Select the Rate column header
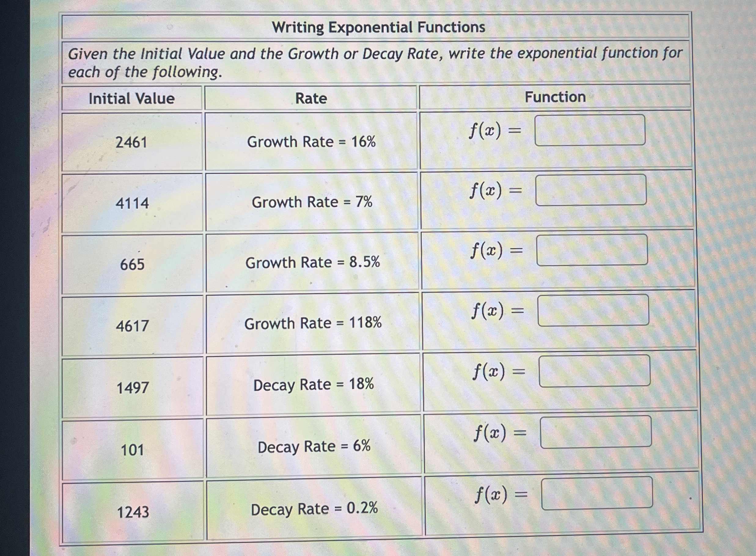Screen dimensions: 756x556 [x=310, y=98]
